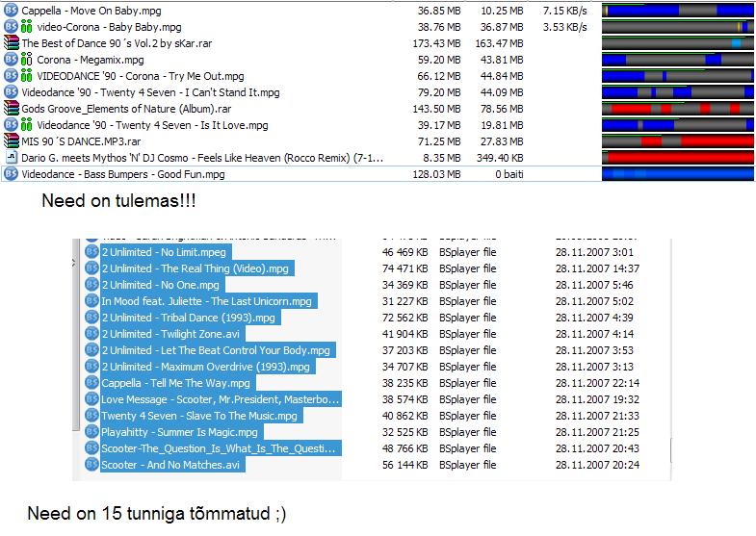Select file Cappella - Tell Me The Way.mpg

point(178,383)
